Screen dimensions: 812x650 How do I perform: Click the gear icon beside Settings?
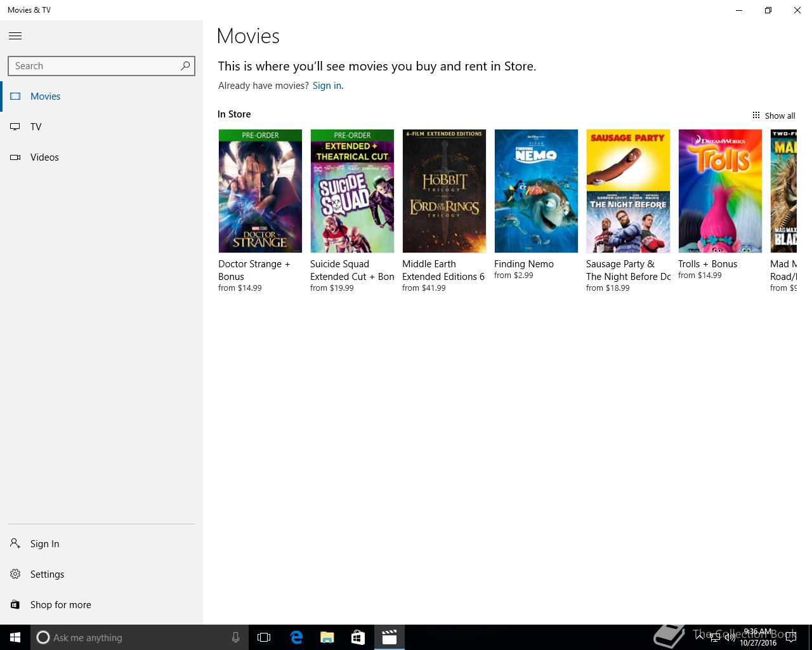(15, 574)
